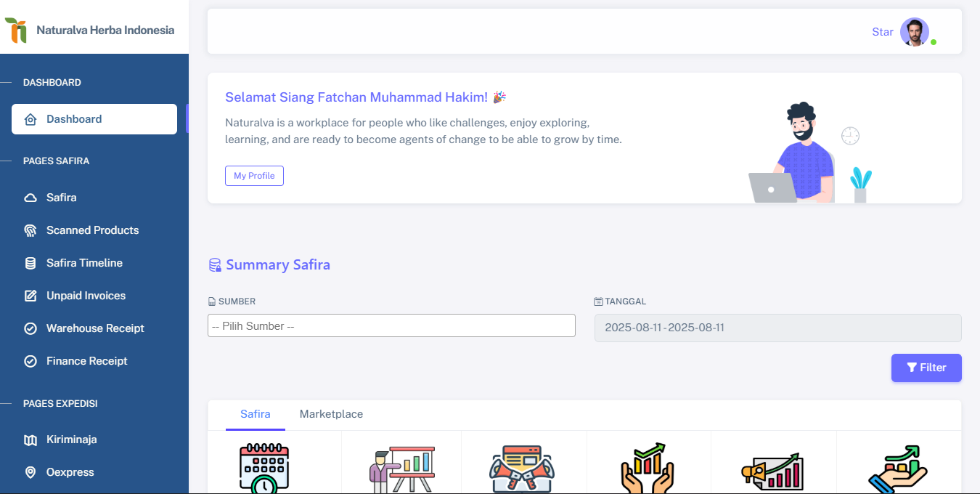Image resolution: width=980 pixels, height=494 pixels.
Task: Click the Naturalva Herba Indonesia brand name
Action: [105, 31]
